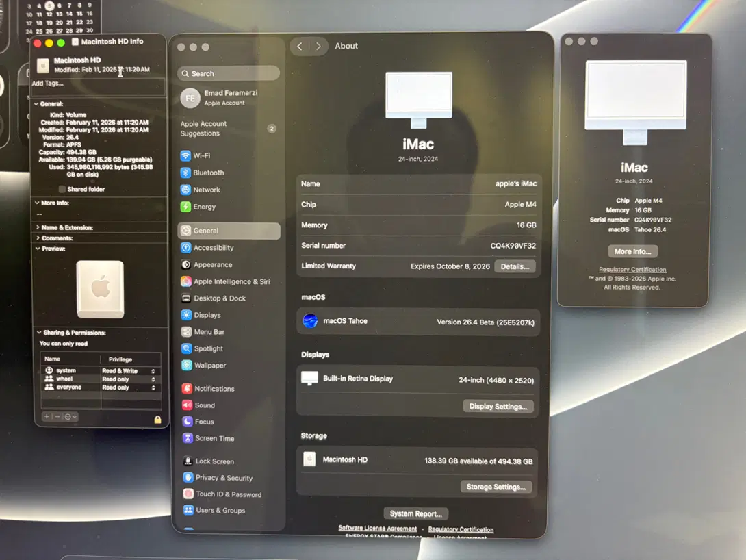Go back in System Settings

pyautogui.click(x=299, y=46)
